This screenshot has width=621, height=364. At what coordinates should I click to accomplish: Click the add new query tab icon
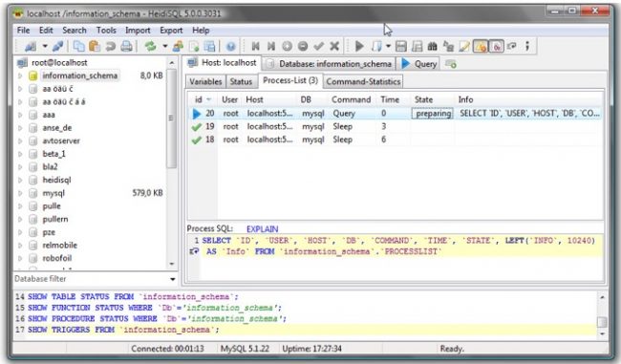click(451, 64)
